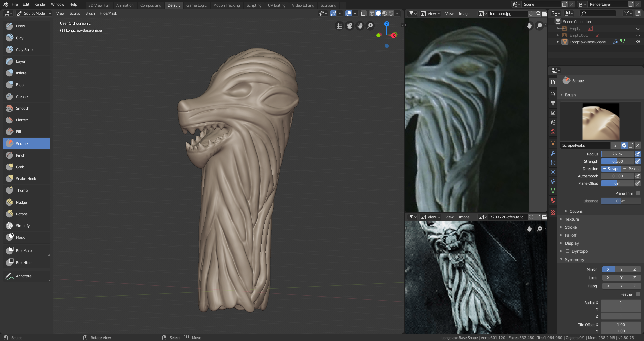Select the Blob brush tool
This screenshot has width=644, height=341.
coord(26,85)
